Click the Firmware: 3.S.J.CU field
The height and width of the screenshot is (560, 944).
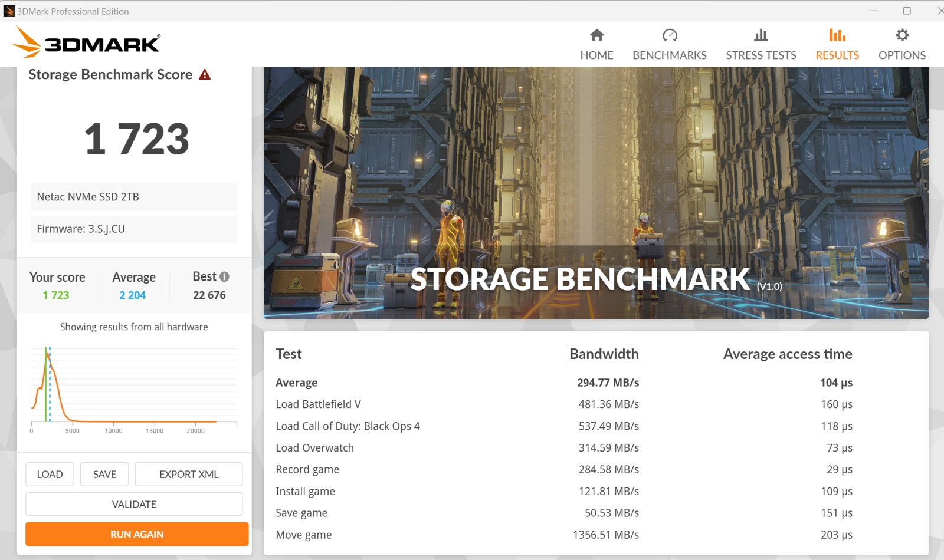[x=134, y=229]
